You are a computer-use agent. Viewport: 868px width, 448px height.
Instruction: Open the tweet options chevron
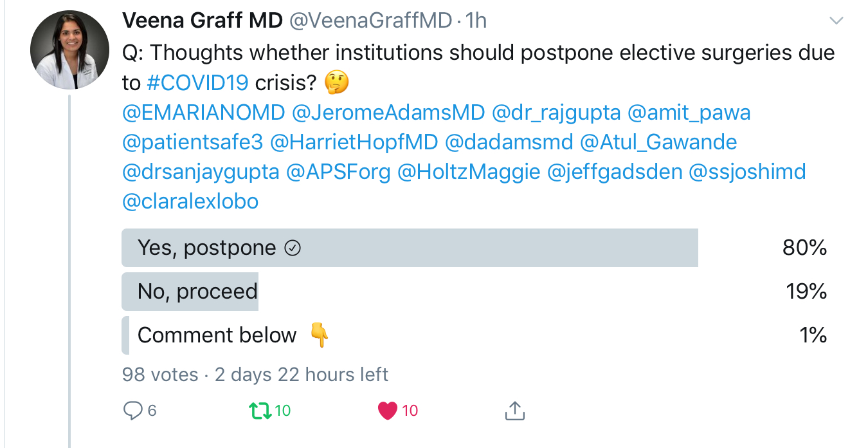[x=836, y=21]
